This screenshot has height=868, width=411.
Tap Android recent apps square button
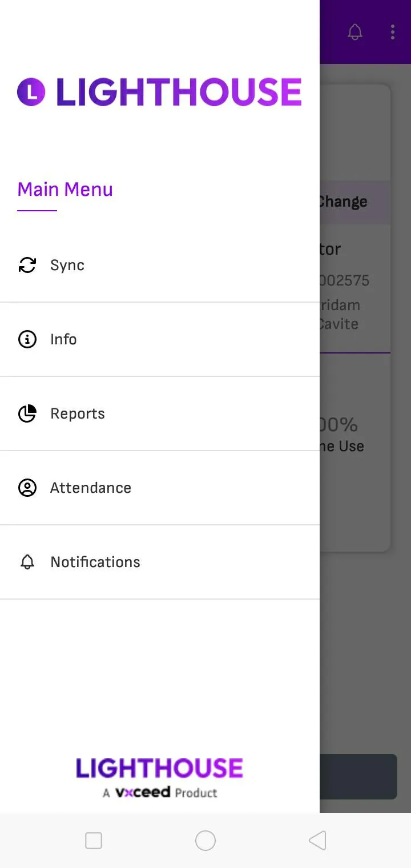click(x=94, y=841)
